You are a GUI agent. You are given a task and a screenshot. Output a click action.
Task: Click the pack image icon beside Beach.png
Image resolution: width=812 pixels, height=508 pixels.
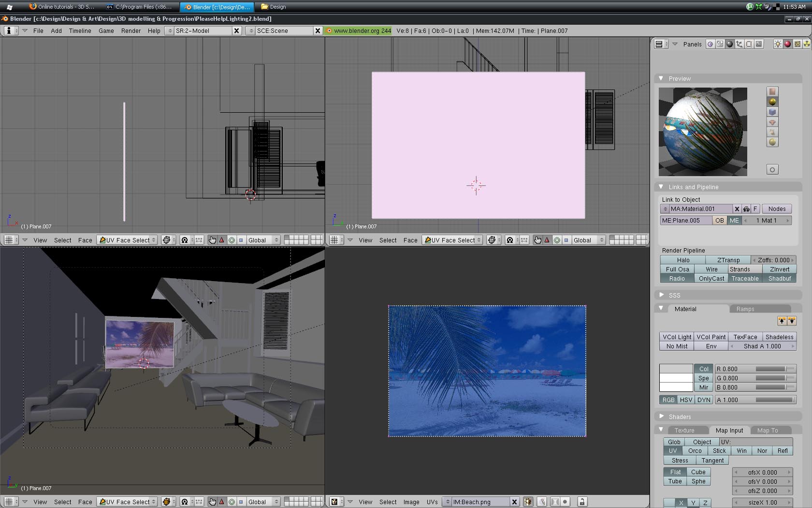coord(528,502)
